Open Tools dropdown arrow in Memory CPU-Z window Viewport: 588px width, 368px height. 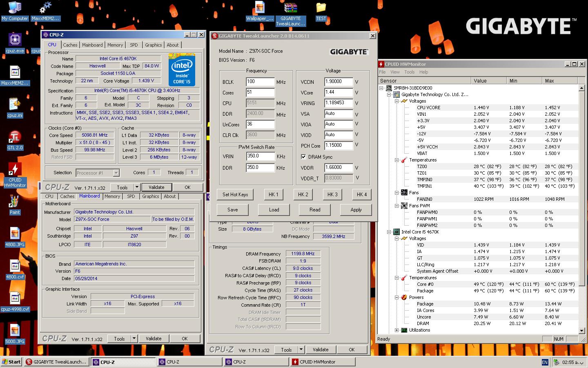tap(301, 350)
